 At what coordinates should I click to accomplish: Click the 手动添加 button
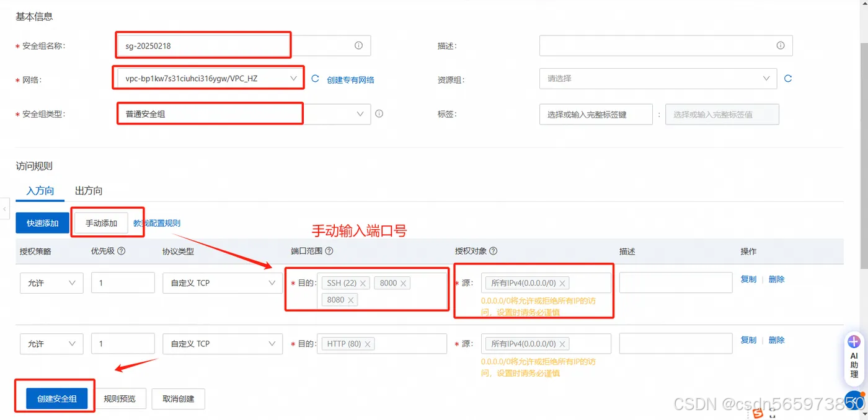click(101, 223)
